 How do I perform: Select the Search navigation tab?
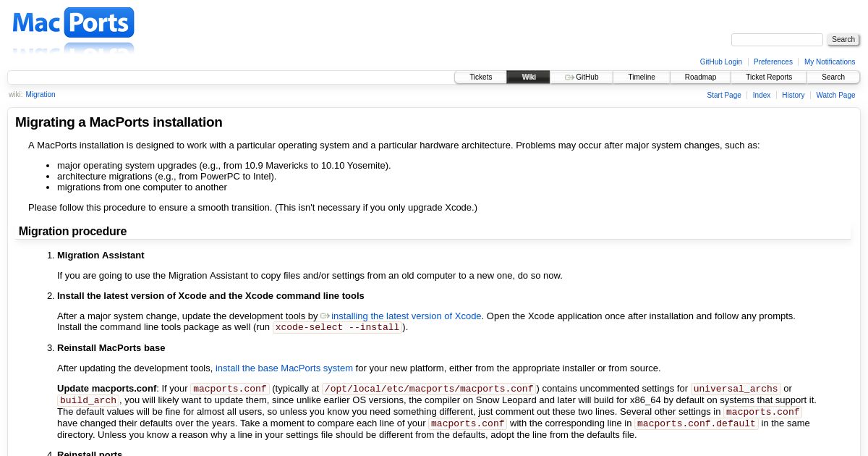coord(833,77)
